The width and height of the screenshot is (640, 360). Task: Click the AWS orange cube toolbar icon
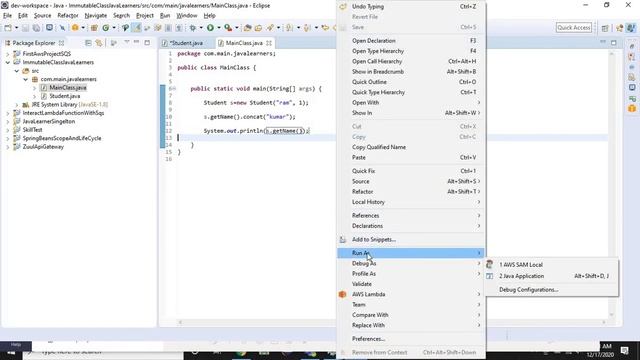(75, 28)
